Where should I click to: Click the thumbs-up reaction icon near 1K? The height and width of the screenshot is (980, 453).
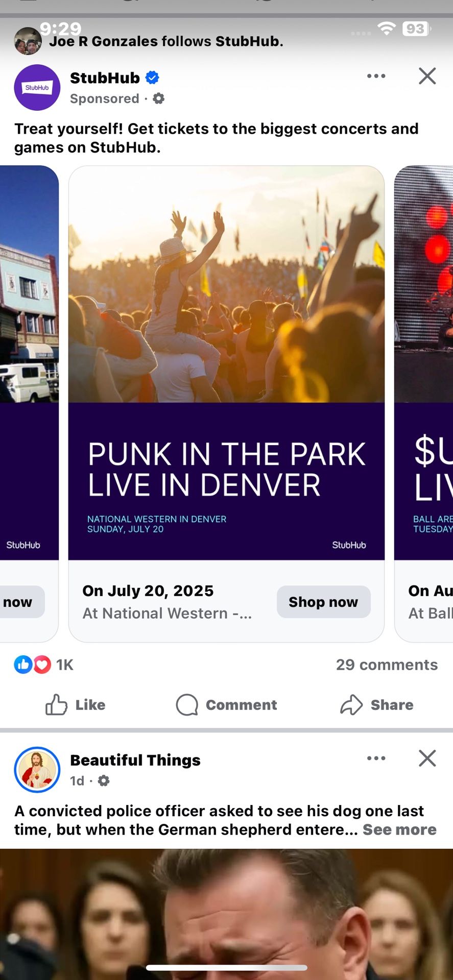click(x=22, y=664)
